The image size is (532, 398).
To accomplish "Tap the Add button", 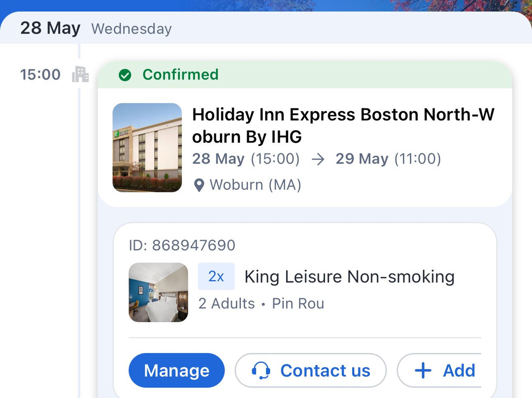I will pos(439,370).
